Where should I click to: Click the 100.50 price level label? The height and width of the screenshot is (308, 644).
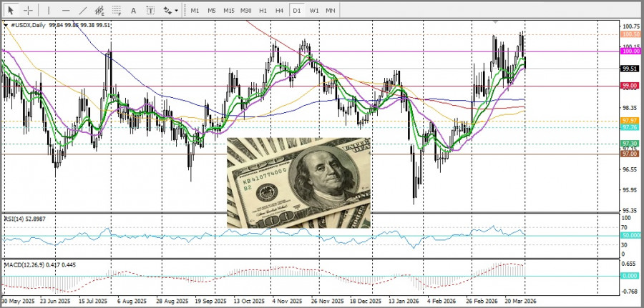pyautogui.click(x=631, y=34)
